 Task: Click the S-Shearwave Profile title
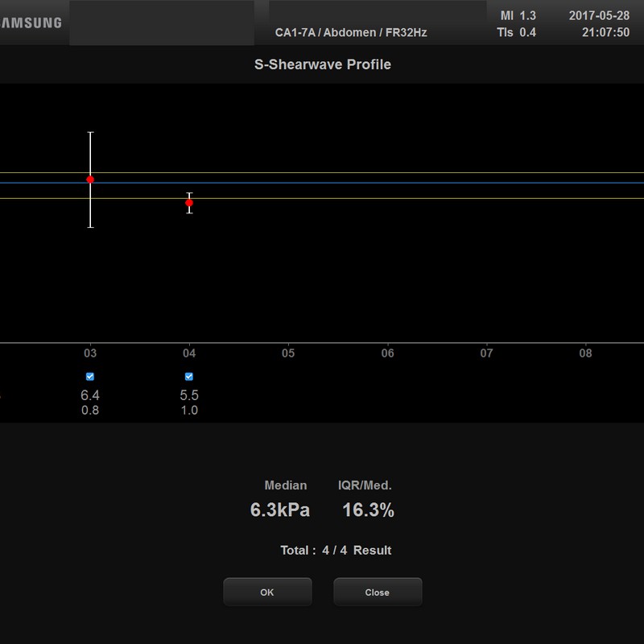[x=322, y=64]
